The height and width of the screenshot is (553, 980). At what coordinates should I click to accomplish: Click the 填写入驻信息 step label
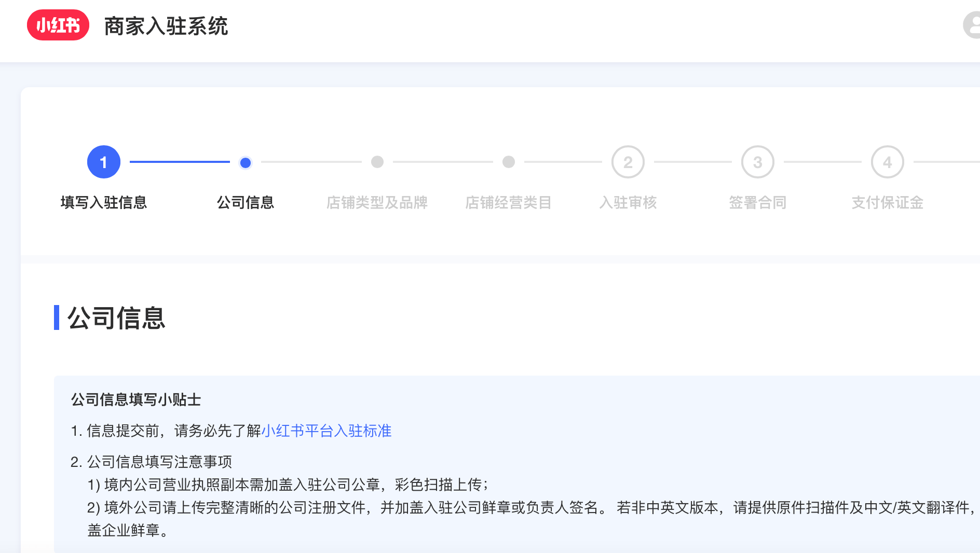click(x=104, y=202)
